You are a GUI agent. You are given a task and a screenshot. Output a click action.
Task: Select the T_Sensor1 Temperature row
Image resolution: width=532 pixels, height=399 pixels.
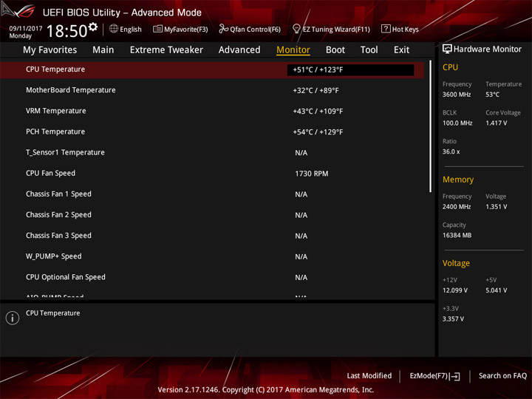tap(212, 152)
